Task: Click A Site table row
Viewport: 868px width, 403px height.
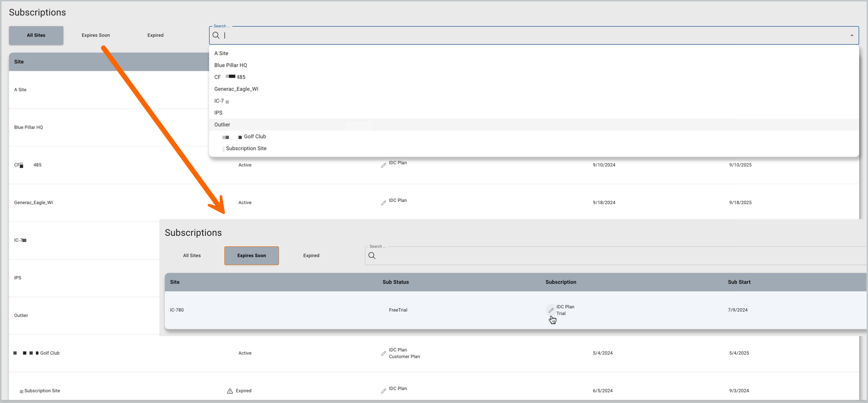Action: click(x=109, y=90)
